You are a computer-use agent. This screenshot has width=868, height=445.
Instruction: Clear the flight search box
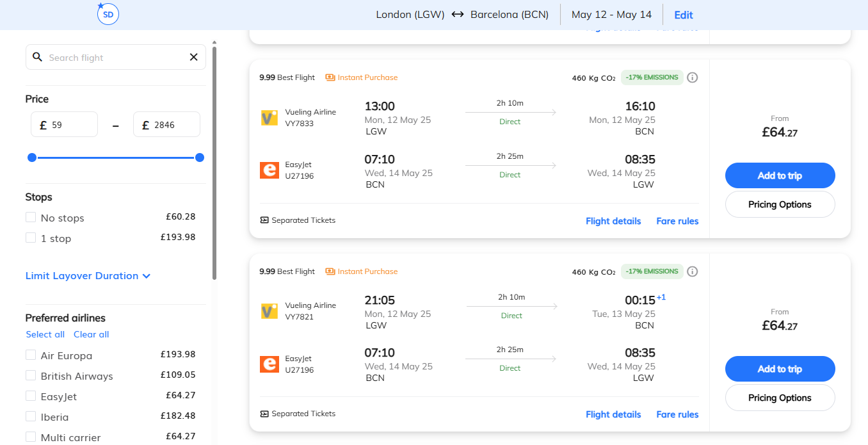(193, 57)
